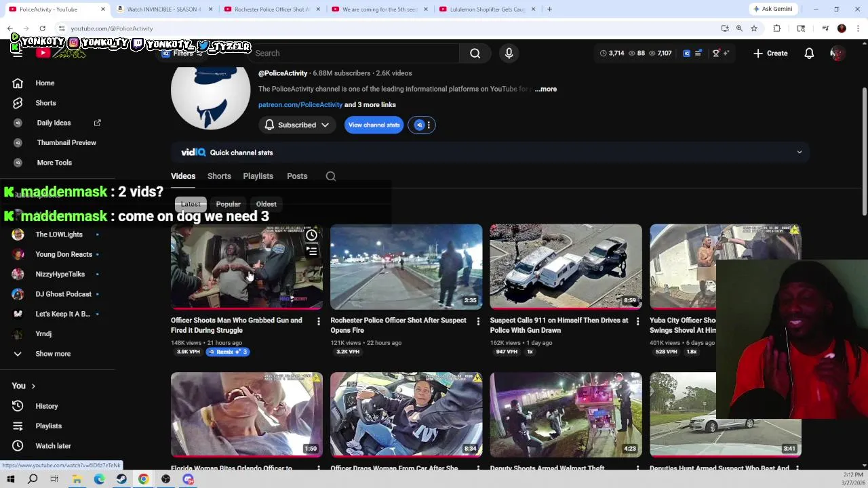Open Steam from the taskbar
This screenshot has width=868, height=488.
pos(121,479)
